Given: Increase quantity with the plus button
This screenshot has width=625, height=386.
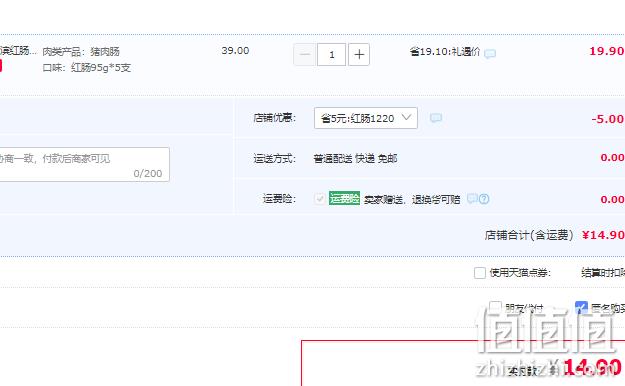Looking at the screenshot, I should coord(359,54).
